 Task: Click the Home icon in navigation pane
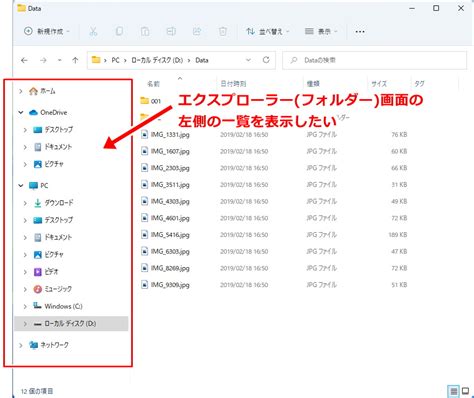point(33,91)
